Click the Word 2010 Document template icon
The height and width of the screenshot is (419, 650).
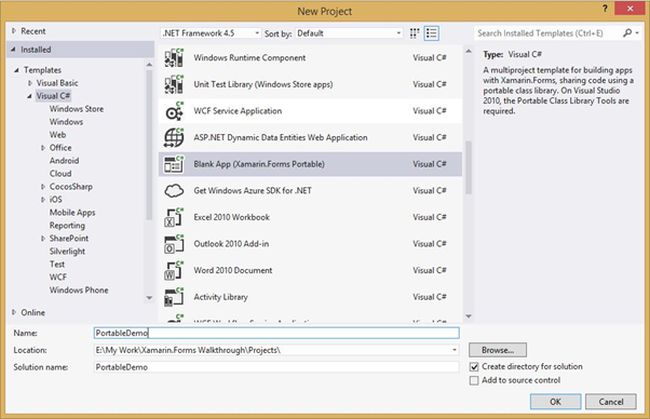pyautogui.click(x=173, y=271)
